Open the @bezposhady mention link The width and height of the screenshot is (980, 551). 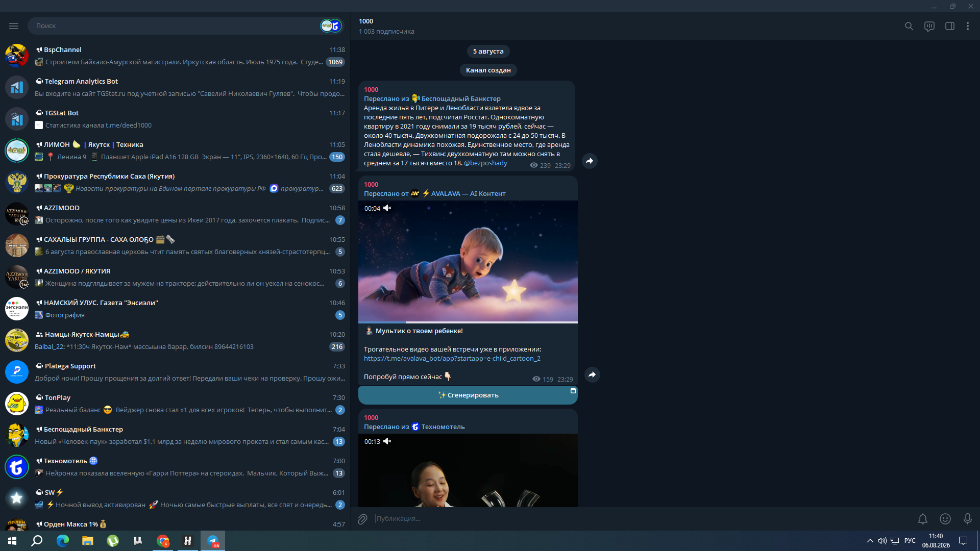(x=485, y=163)
